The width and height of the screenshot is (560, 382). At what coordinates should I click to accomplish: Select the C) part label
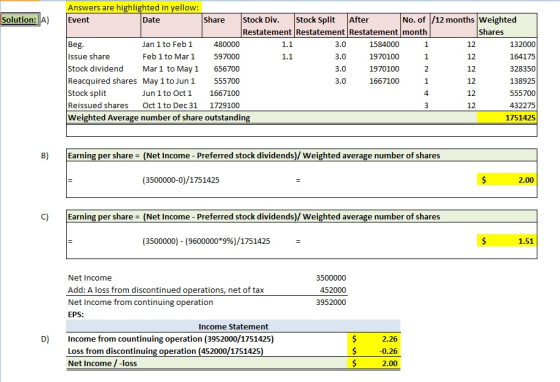[x=45, y=217]
